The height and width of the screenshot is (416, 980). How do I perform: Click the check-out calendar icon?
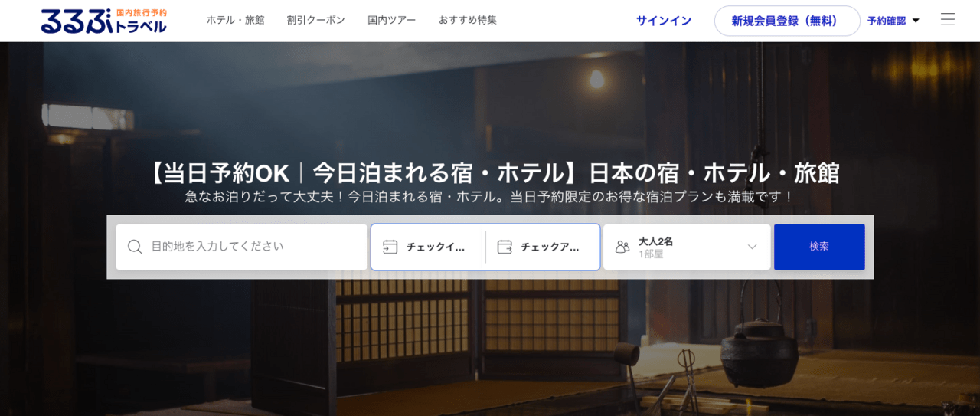[x=505, y=247]
